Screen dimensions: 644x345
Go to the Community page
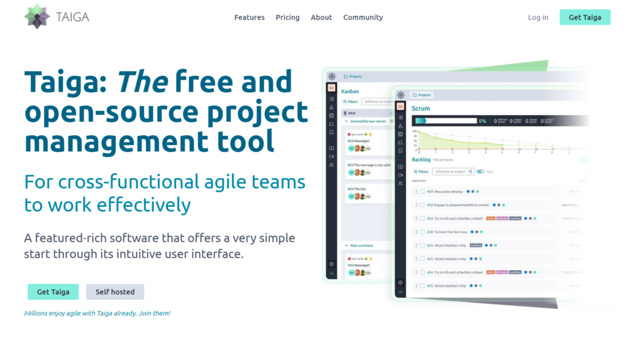(363, 18)
